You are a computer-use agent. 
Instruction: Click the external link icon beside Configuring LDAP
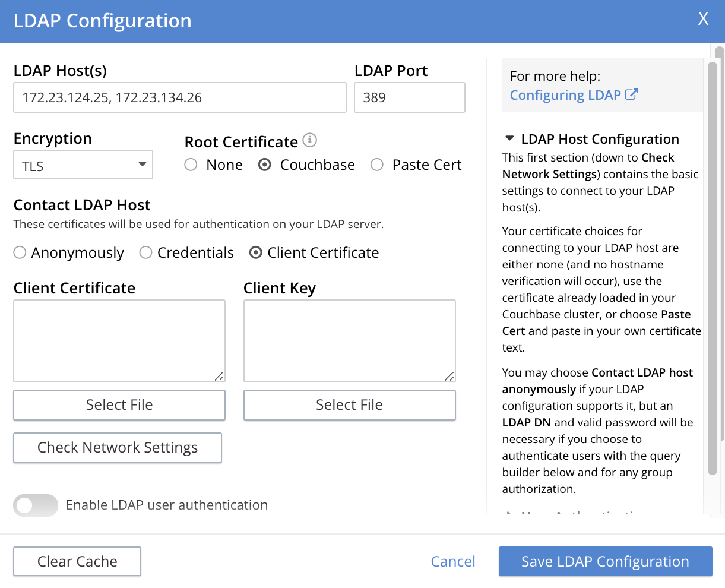(631, 94)
